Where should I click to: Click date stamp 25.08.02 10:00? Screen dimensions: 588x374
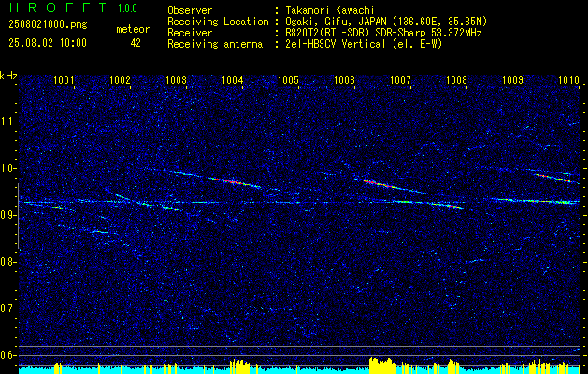click(x=48, y=43)
